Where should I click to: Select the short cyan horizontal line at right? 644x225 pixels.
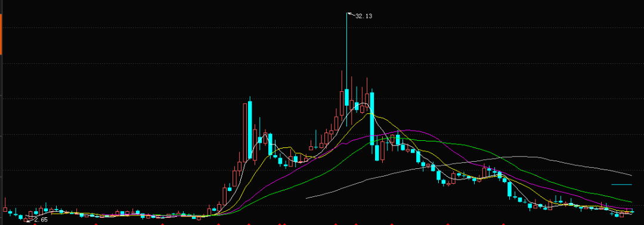click(x=622, y=184)
